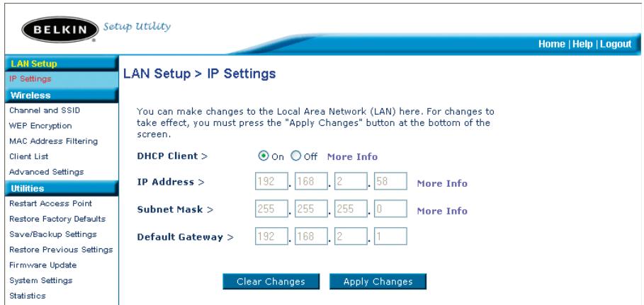Image resolution: width=644 pixels, height=305 pixels.
Task: Open the Firmware Update page
Action: (43, 265)
